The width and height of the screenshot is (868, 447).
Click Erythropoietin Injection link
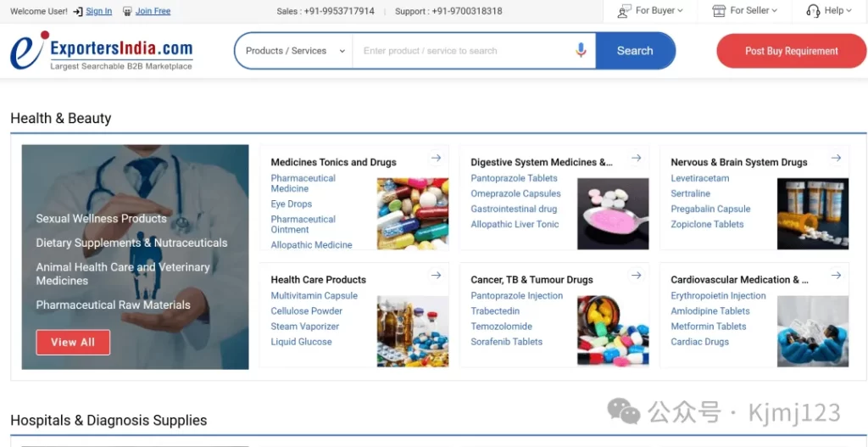pyautogui.click(x=718, y=296)
